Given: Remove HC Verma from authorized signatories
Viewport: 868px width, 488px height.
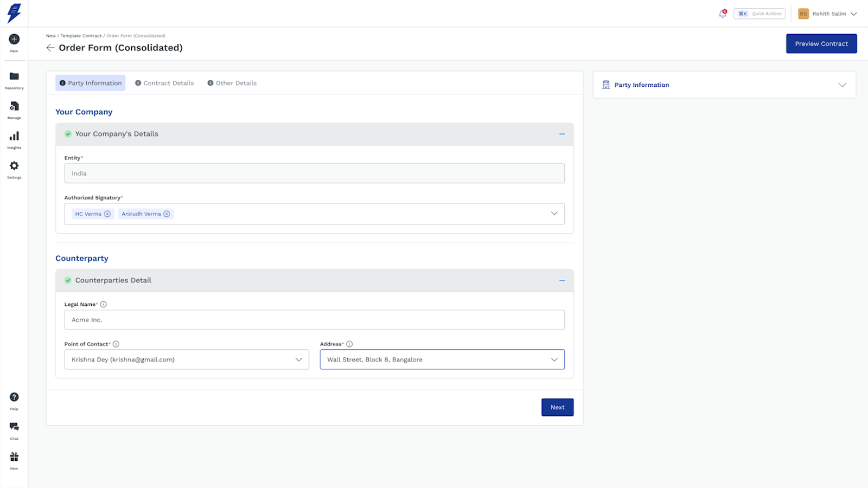Looking at the screenshot, I should 107,214.
